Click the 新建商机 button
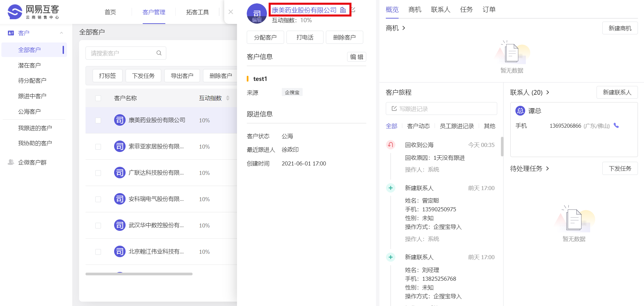 tap(620, 28)
